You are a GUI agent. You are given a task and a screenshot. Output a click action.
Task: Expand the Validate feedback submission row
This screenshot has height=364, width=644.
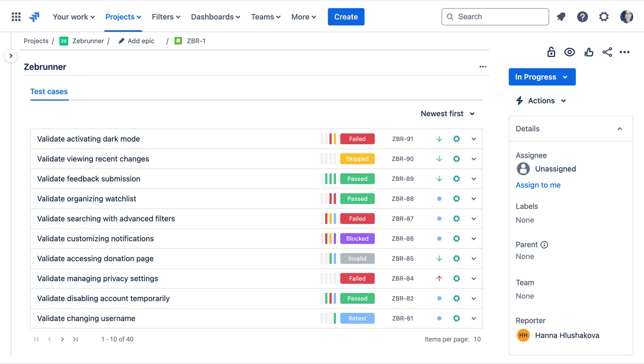coord(473,179)
